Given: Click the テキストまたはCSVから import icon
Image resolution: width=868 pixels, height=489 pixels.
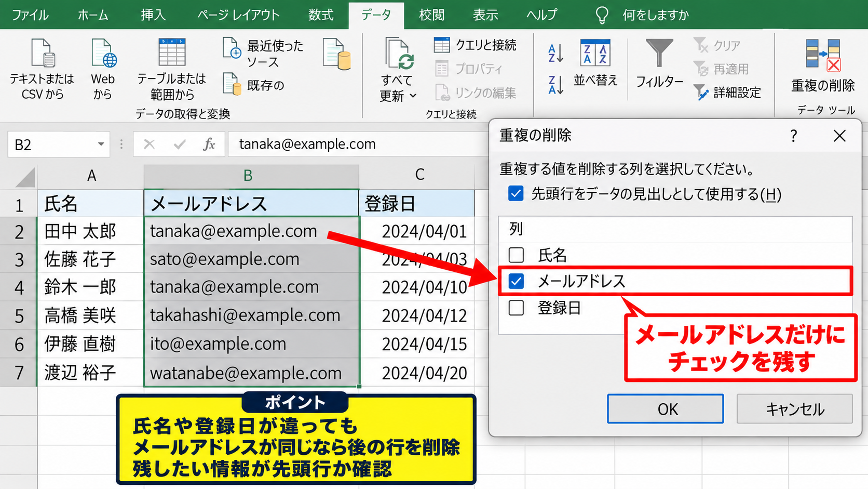Looking at the screenshot, I should click(x=43, y=54).
